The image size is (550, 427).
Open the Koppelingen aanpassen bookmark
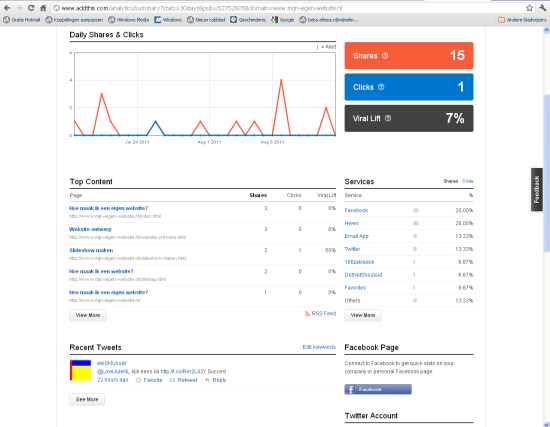click(74, 20)
